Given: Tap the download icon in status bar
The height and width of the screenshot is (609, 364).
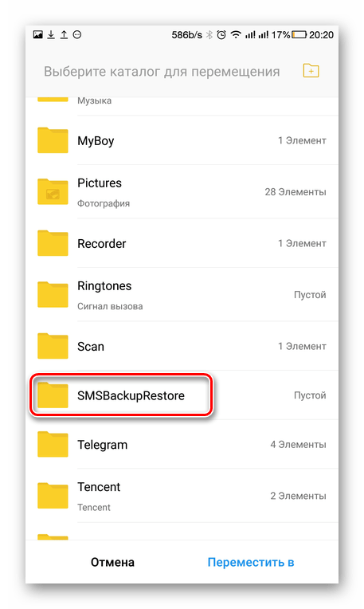Looking at the screenshot, I should [51, 35].
